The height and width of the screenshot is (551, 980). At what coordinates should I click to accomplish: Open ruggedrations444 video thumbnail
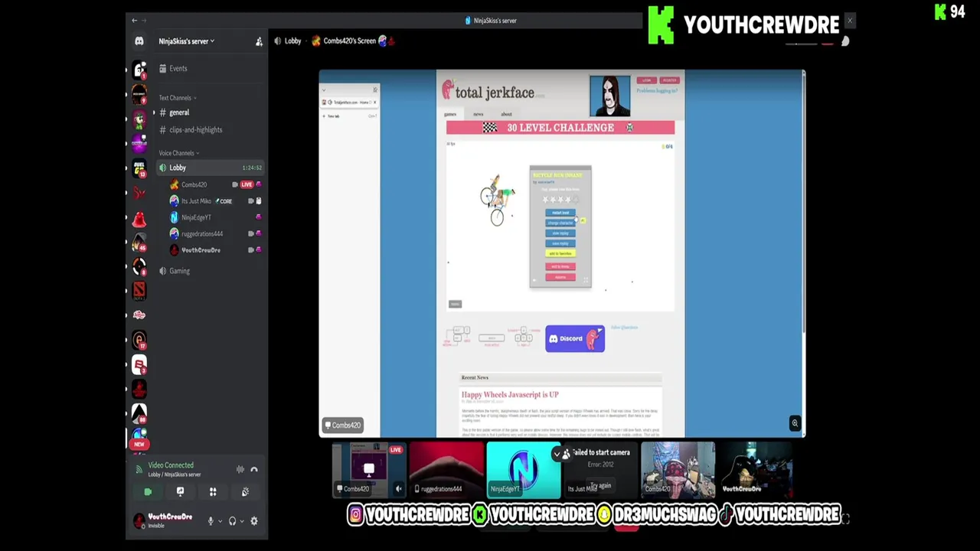(x=446, y=470)
